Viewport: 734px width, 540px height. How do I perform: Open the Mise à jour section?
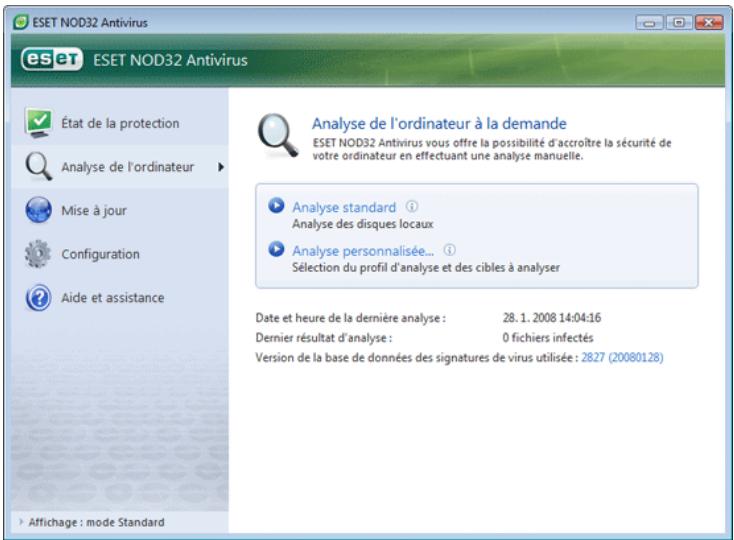(120, 210)
